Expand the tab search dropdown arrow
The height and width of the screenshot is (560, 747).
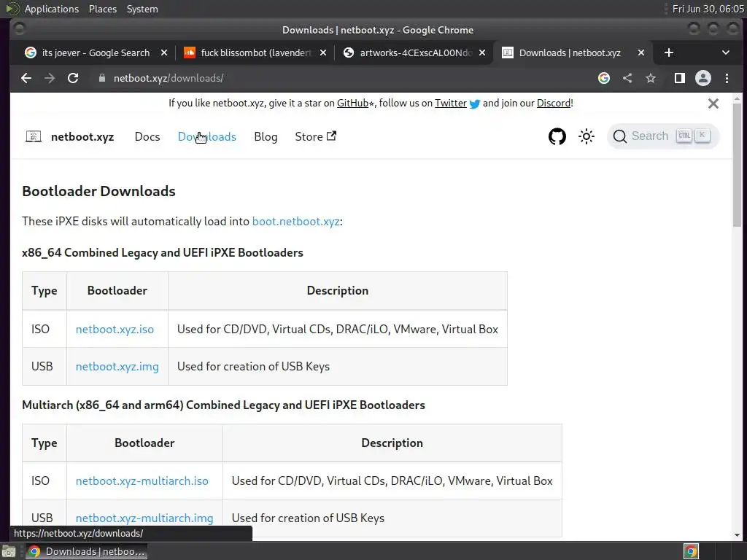(x=726, y=52)
